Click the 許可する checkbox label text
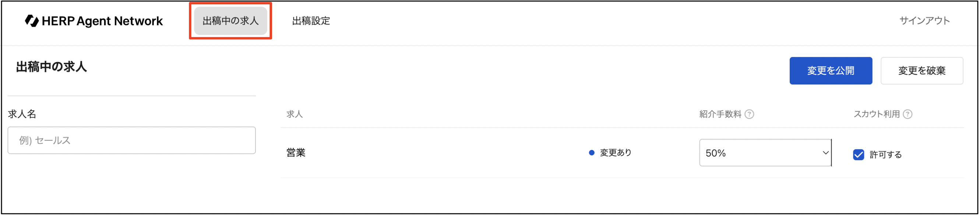980x216 pixels. [x=885, y=155]
